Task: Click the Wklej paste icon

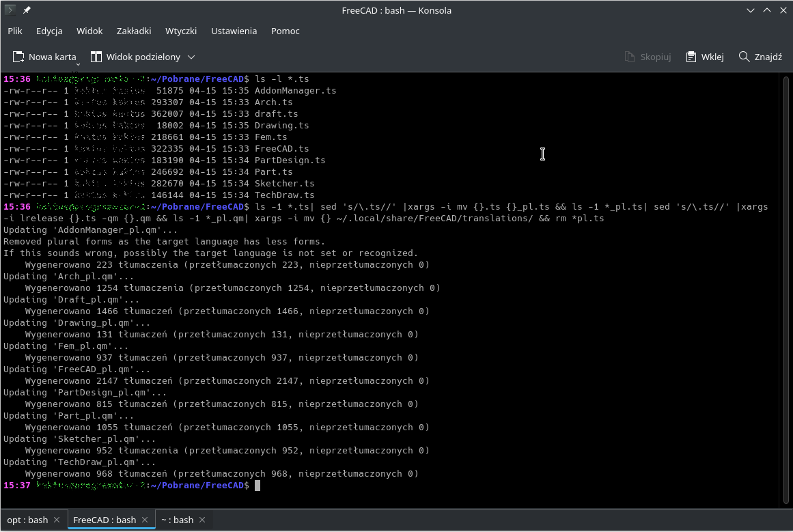Action: [x=691, y=57]
